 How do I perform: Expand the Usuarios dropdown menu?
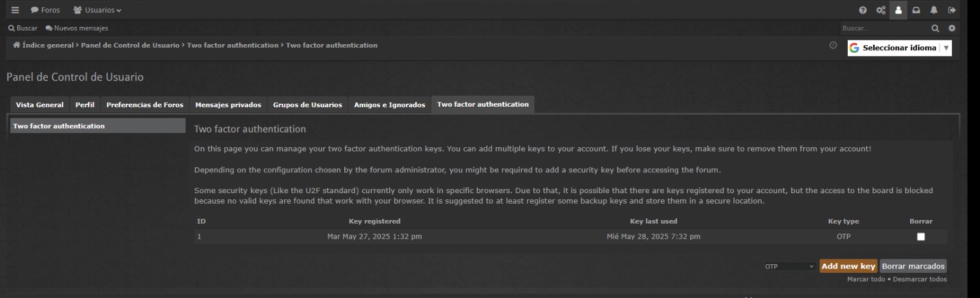click(97, 10)
